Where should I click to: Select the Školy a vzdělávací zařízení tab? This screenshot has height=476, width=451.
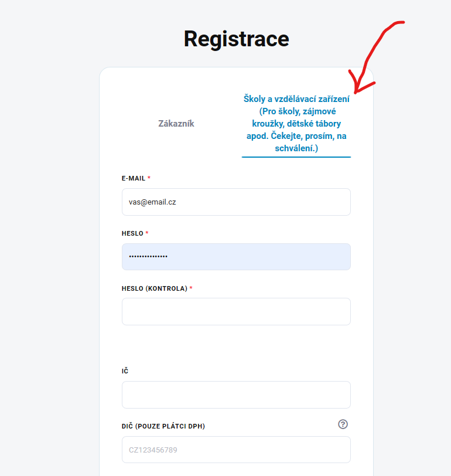296,124
